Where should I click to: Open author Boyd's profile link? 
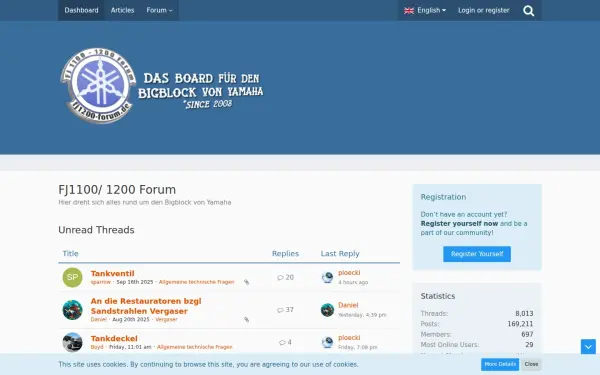pos(97,347)
